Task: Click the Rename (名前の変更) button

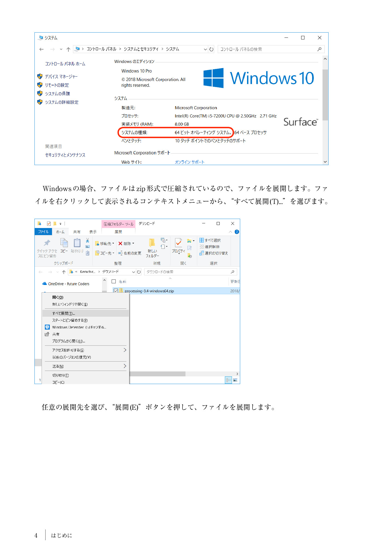Action: point(130,253)
